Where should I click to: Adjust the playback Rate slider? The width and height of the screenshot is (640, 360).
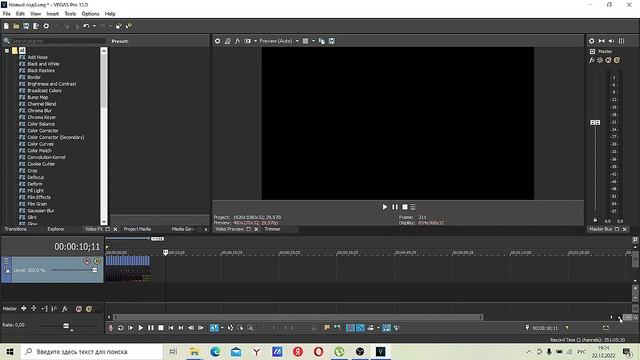pos(66,326)
